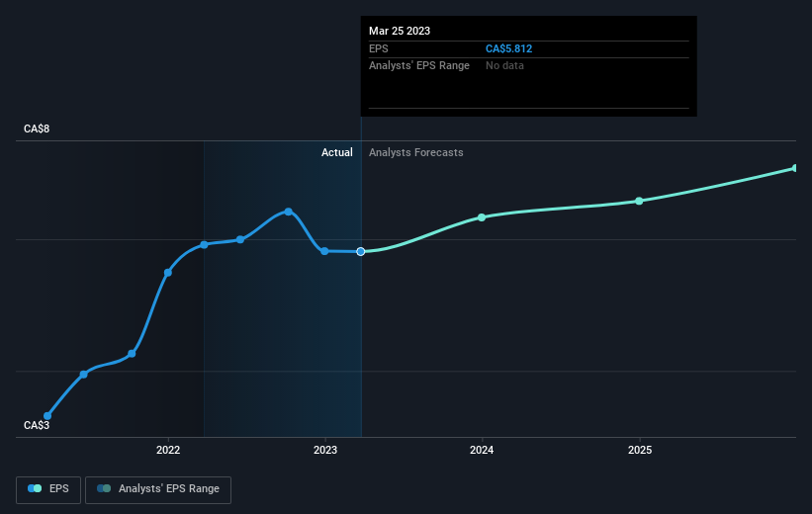Click the No data text in tooltip
The width and height of the screenshot is (812, 514).
pyautogui.click(x=504, y=66)
